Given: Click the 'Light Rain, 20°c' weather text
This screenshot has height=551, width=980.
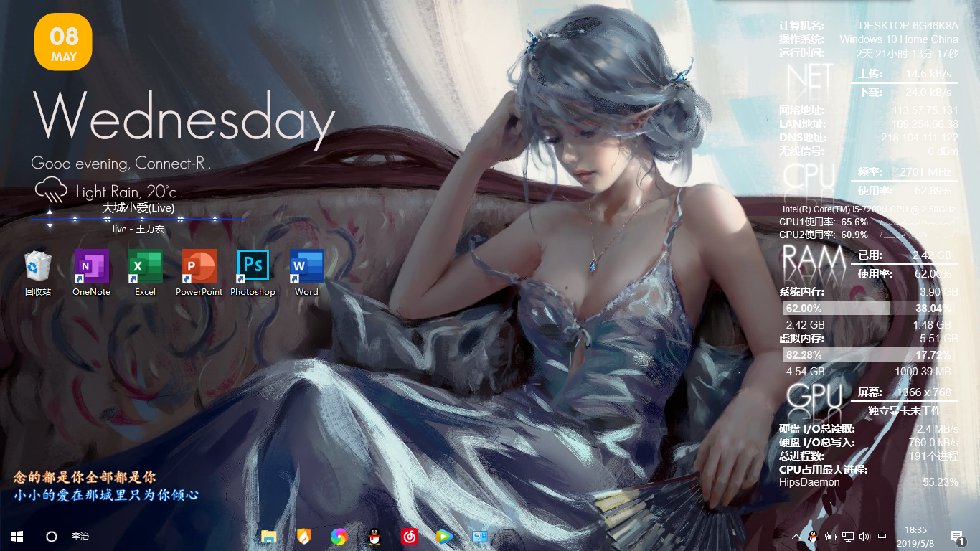Looking at the screenshot, I should pos(129,192).
